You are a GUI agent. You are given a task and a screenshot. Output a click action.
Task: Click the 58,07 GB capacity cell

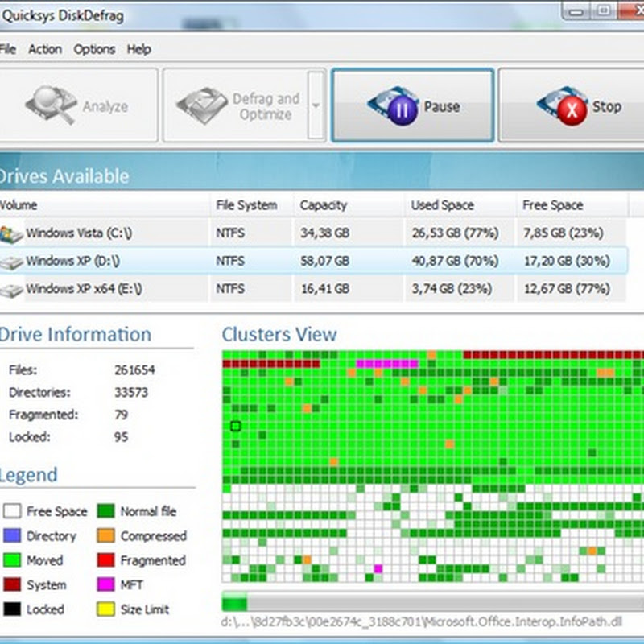point(325,261)
